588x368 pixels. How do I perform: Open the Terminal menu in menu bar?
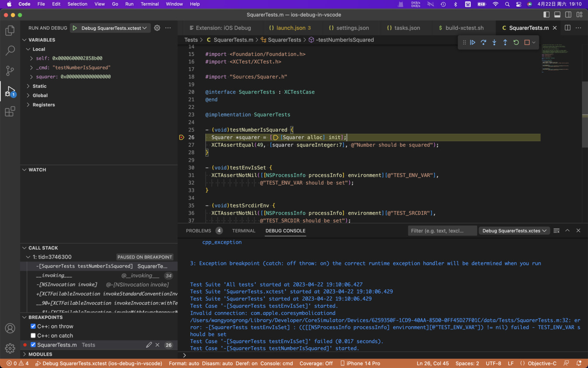(x=150, y=4)
